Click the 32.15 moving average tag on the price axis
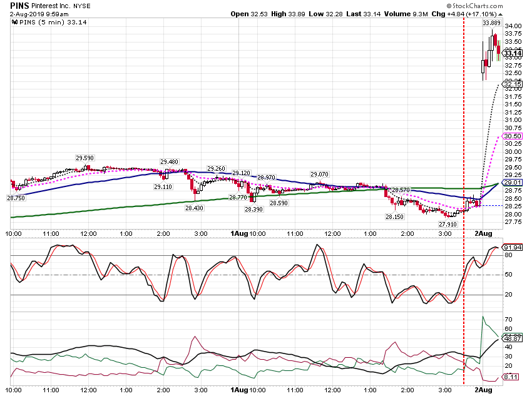Screen dimensions: 532x396 coord(512,84)
